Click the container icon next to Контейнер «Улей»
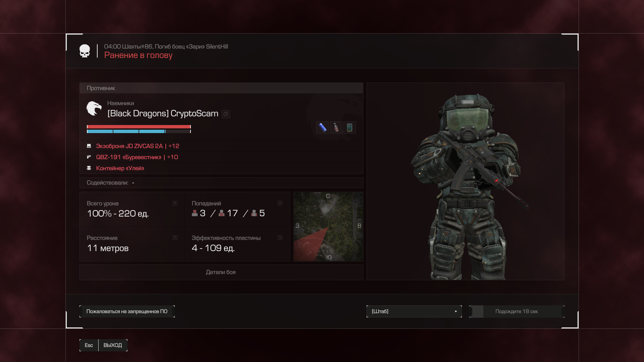644x362 pixels. 89,168
